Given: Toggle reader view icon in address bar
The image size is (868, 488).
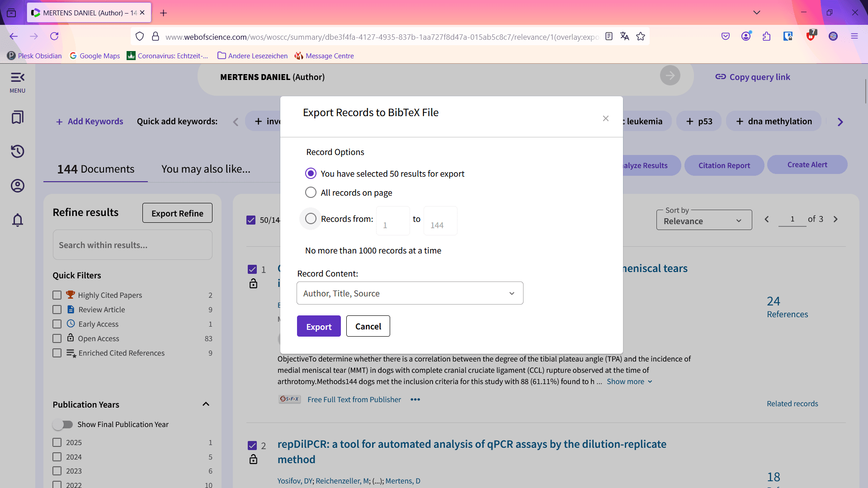Looking at the screenshot, I should [609, 37].
